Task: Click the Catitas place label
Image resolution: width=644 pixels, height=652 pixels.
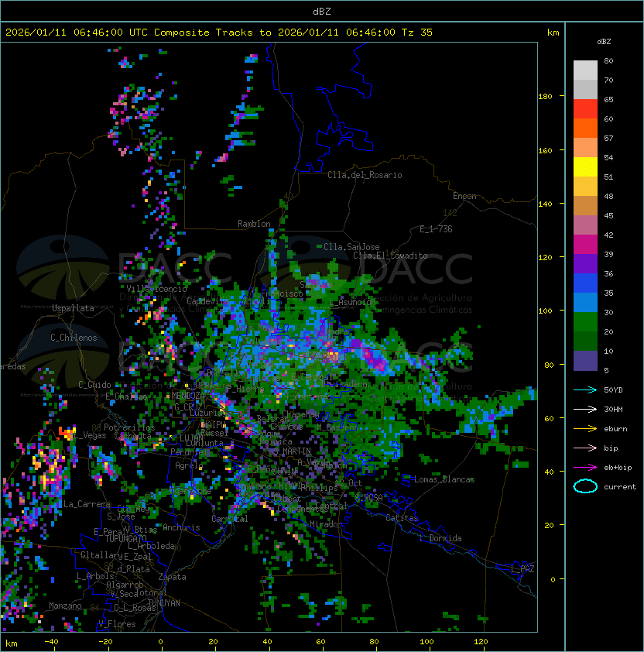Action: coord(402,518)
